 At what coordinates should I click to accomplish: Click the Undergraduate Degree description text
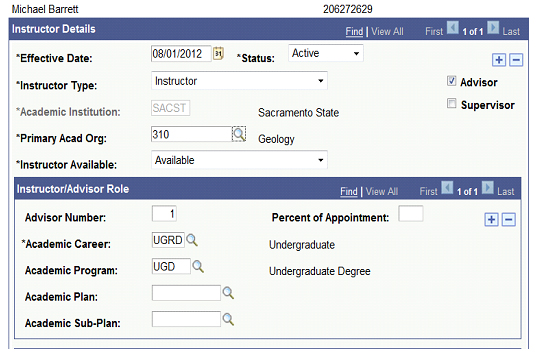click(x=320, y=271)
